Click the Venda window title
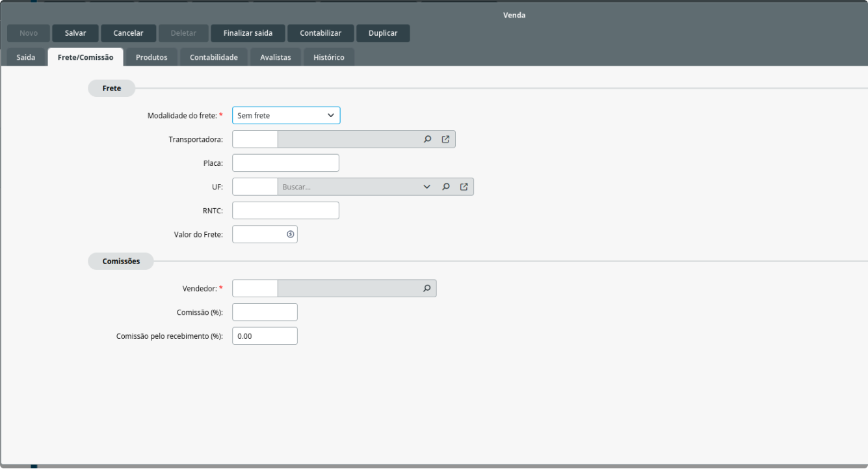 pos(514,15)
